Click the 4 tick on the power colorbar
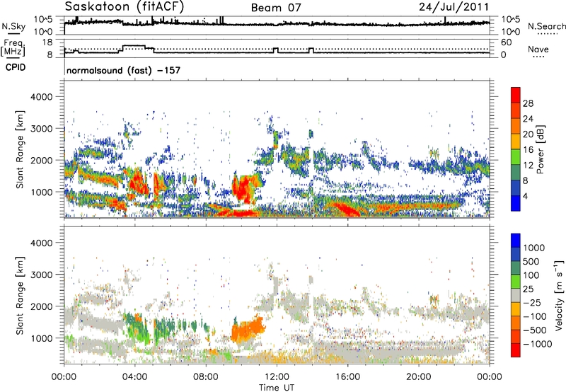The width and height of the screenshot is (566, 392). pos(526,196)
